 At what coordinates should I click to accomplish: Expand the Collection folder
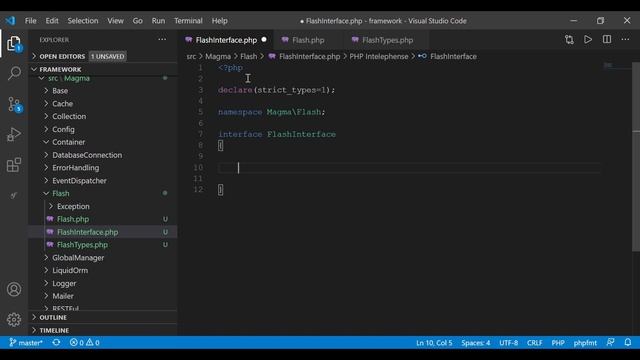102,116
